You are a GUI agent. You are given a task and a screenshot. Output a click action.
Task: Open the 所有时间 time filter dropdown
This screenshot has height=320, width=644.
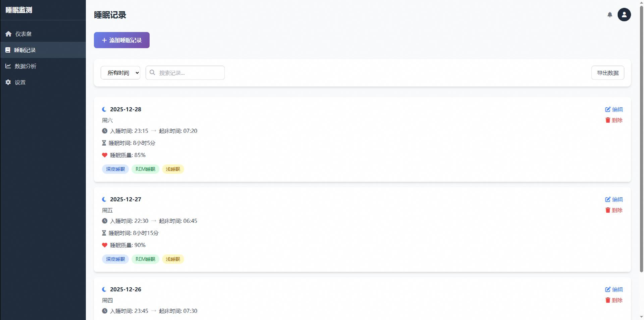point(120,73)
